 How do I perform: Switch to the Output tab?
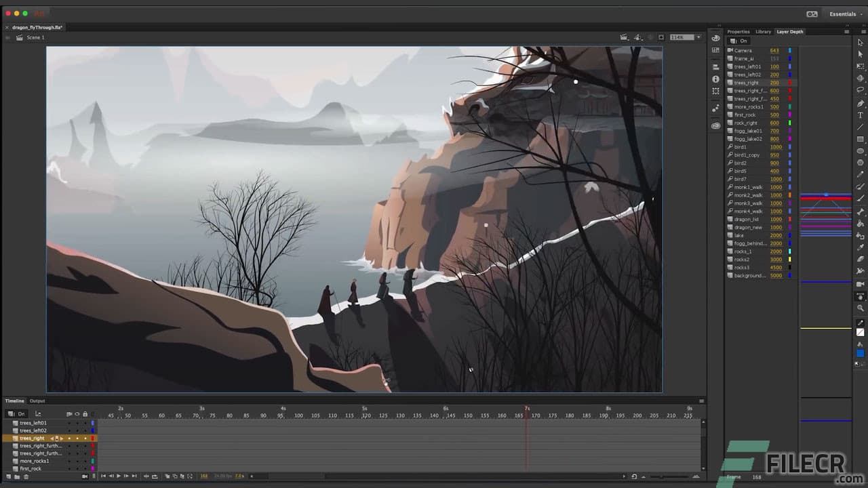point(37,401)
